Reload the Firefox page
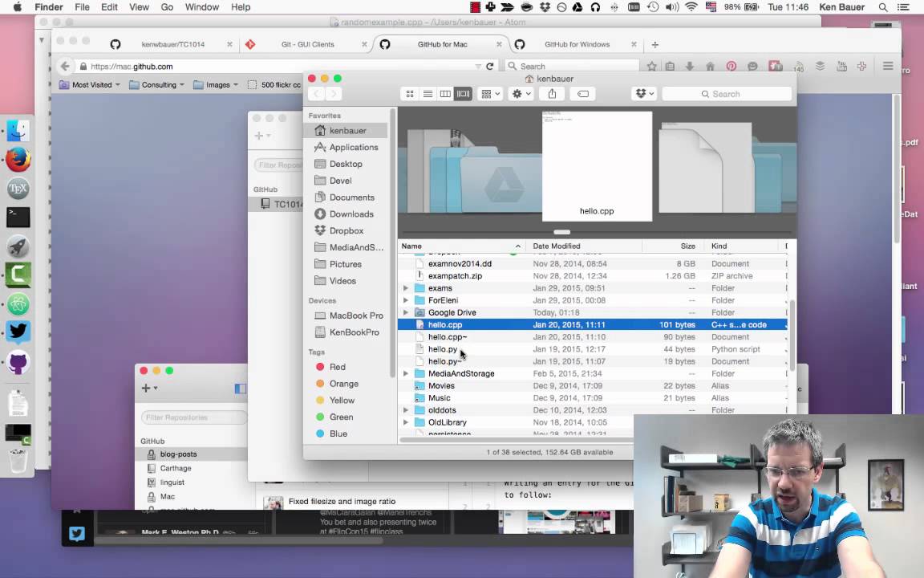This screenshot has height=578, width=924. [x=490, y=66]
